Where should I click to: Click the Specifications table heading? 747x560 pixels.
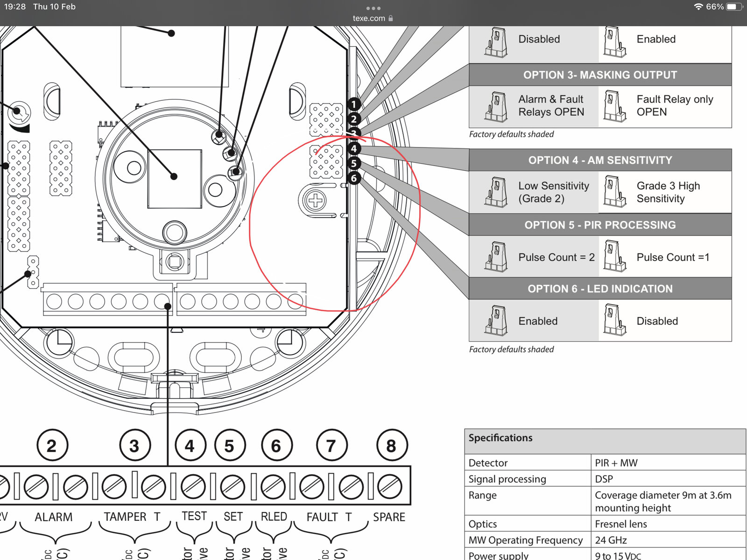tap(500, 438)
